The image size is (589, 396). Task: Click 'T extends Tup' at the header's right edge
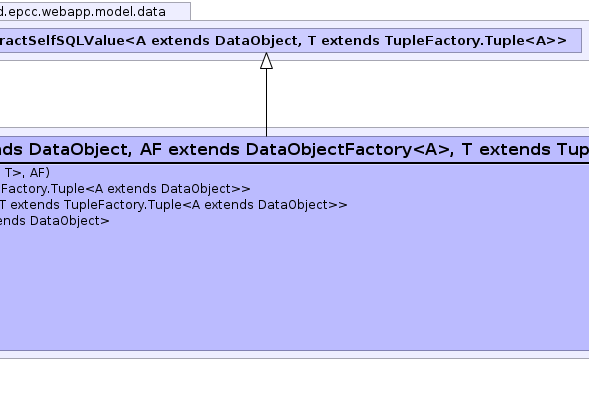pos(525,150)
